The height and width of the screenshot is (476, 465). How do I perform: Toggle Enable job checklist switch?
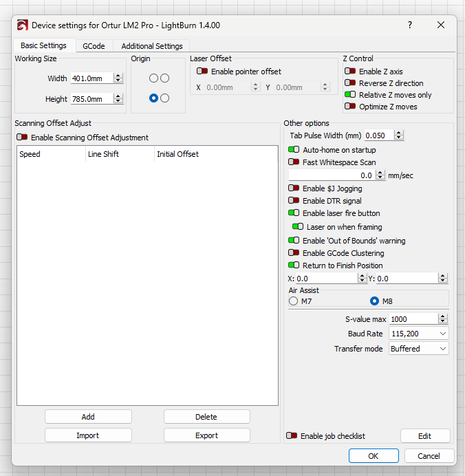[292, 436]
